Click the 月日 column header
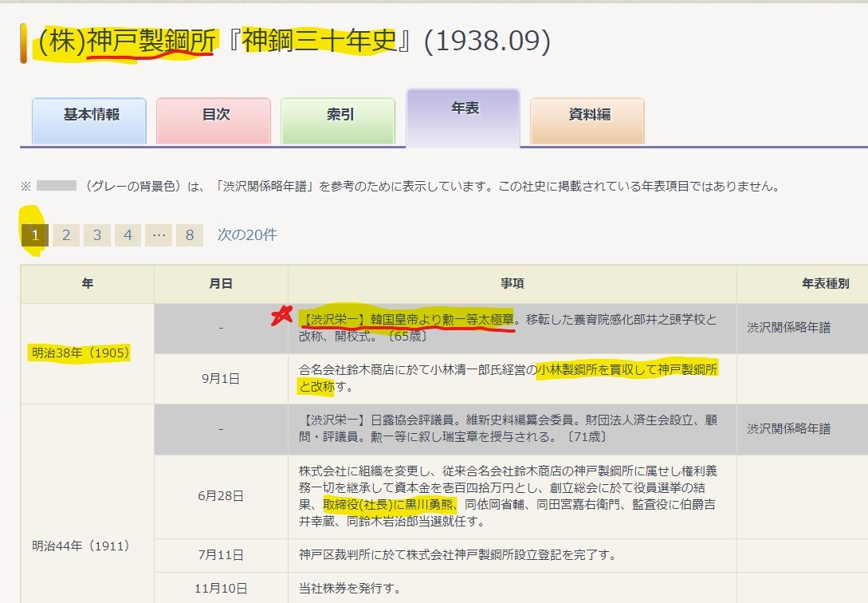Image resolution: width=868 pixels, height=603 pixels. click(x=221, y=283)
